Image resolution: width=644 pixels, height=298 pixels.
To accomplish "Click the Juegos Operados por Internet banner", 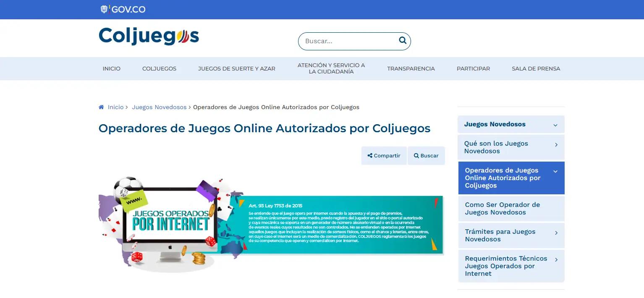I will [x=271, y=225].
